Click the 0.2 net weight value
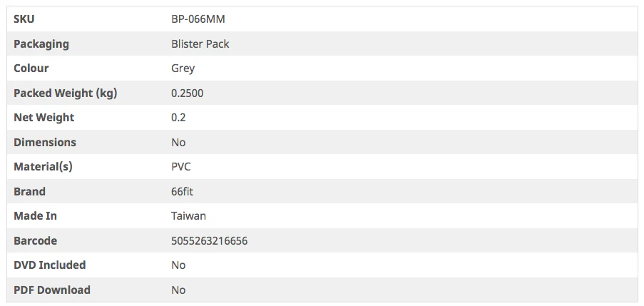Screen dimensions: 644x306 point(179,118)
